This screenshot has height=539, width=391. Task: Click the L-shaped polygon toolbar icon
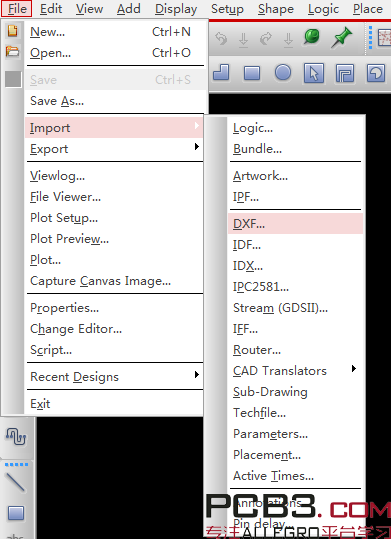coord(221,73)
